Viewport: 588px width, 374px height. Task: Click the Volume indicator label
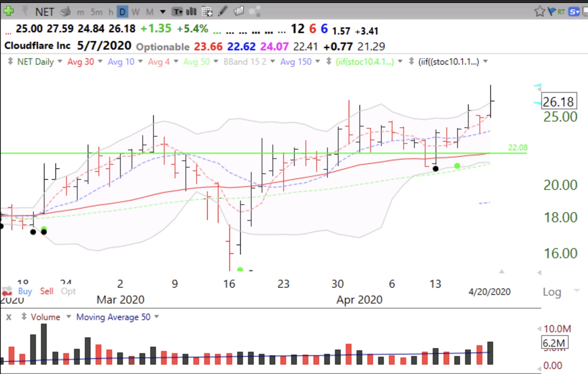coord(45,317)
